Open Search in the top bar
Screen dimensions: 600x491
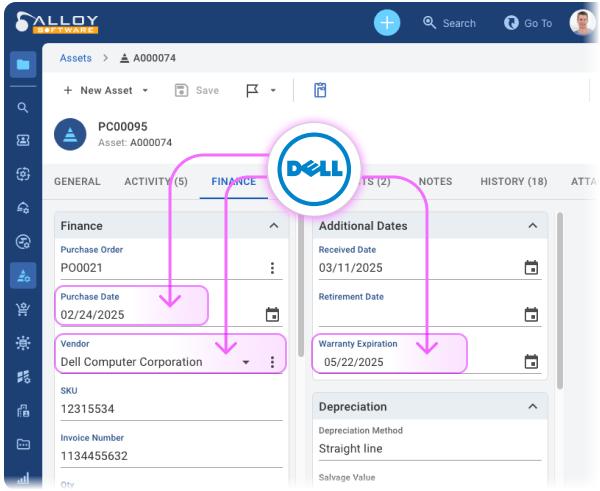pos(449,23)
